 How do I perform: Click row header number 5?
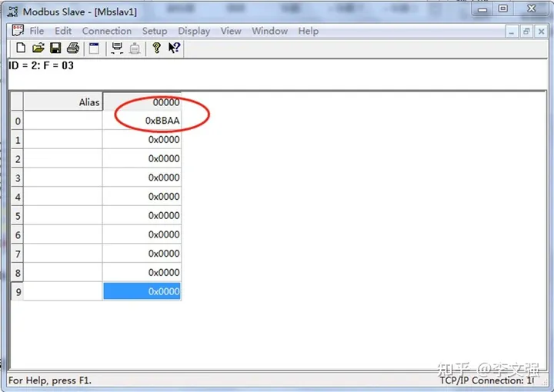click(17, 215)
